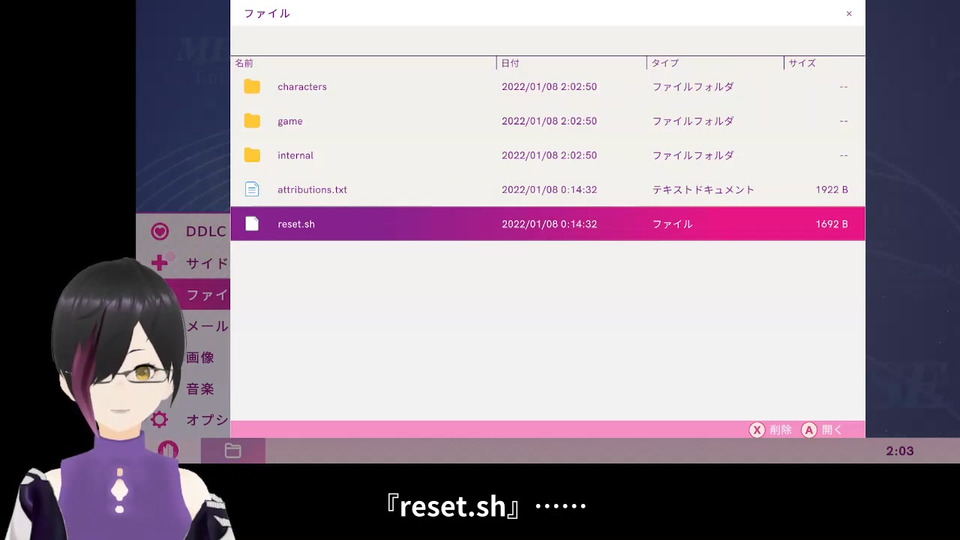Select the game folder name
This screenshot has height=540, width=960.
tap(290, 121)
